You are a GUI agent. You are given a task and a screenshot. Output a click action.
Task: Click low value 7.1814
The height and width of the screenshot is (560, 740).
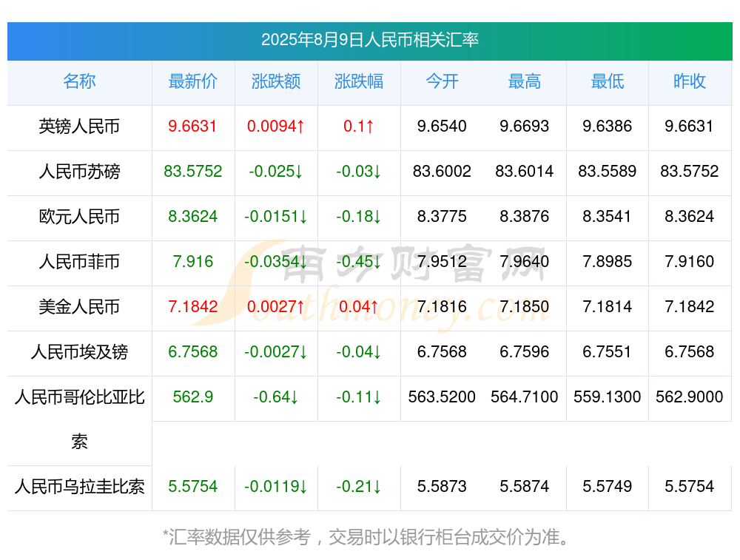pos(608,307)
